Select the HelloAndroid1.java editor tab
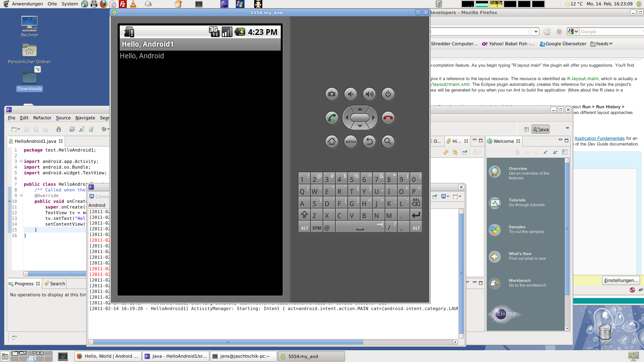 coord(35,141)
